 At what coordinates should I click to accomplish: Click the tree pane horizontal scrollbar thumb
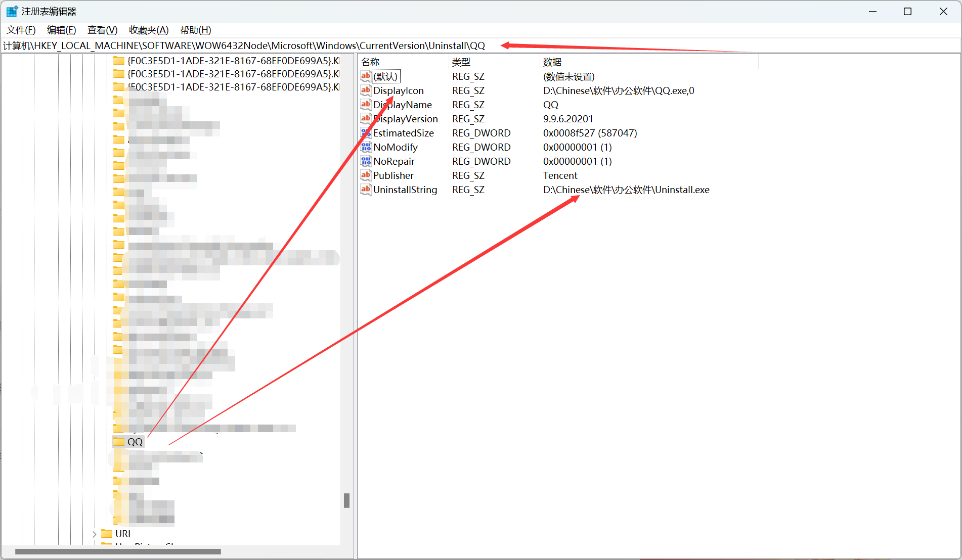click(x=118, y=551)
